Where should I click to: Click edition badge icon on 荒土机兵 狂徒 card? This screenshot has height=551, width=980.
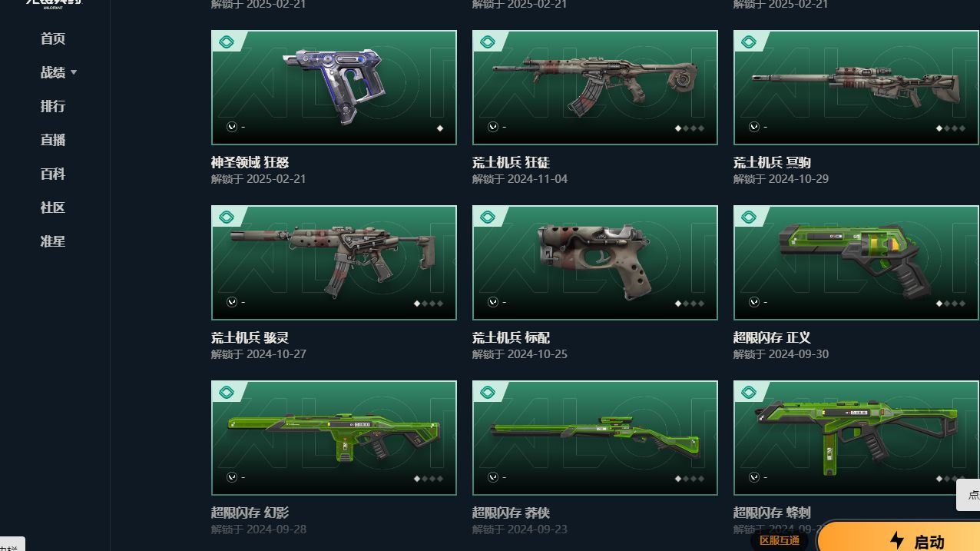[x=488, y=41]
